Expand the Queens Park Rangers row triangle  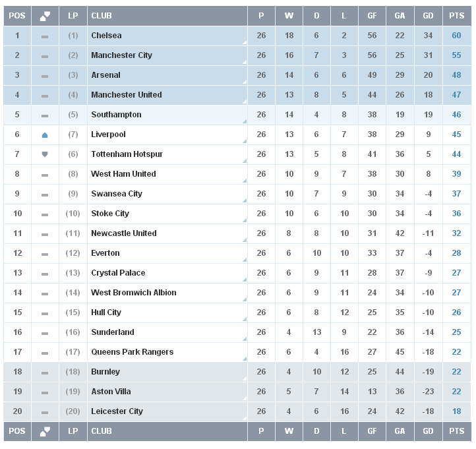(245, 359)
